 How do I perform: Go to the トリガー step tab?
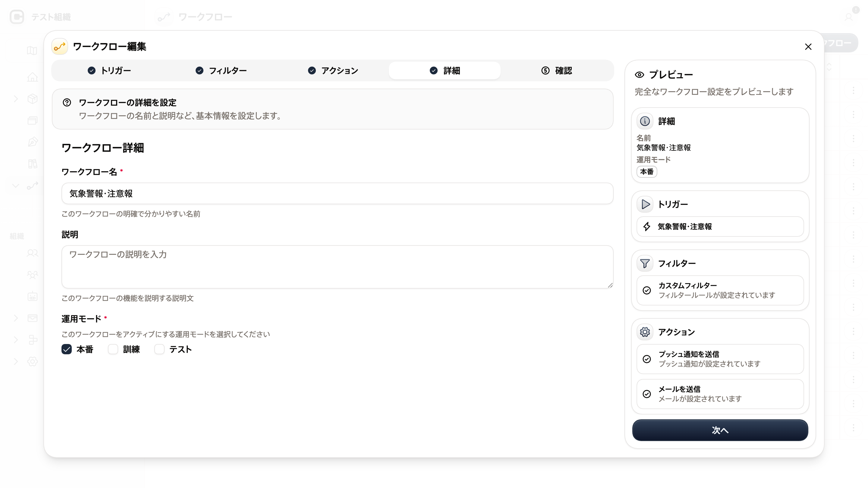[109, 71]
